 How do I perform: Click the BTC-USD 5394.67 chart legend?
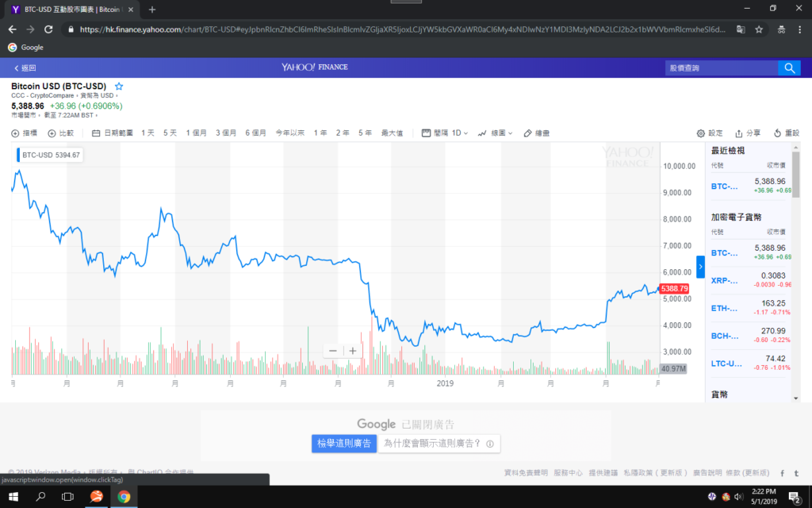coord(50,155)
